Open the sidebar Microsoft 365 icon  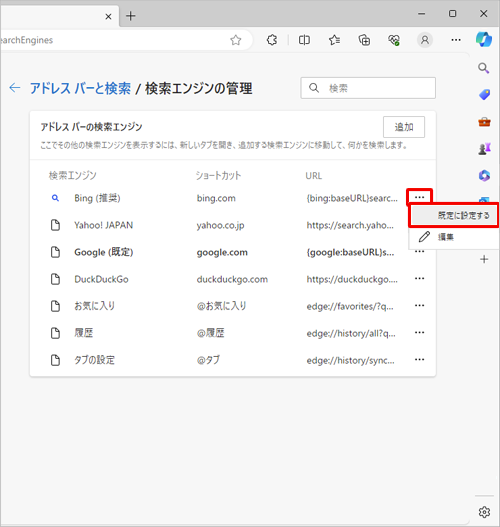pos(484,175)
